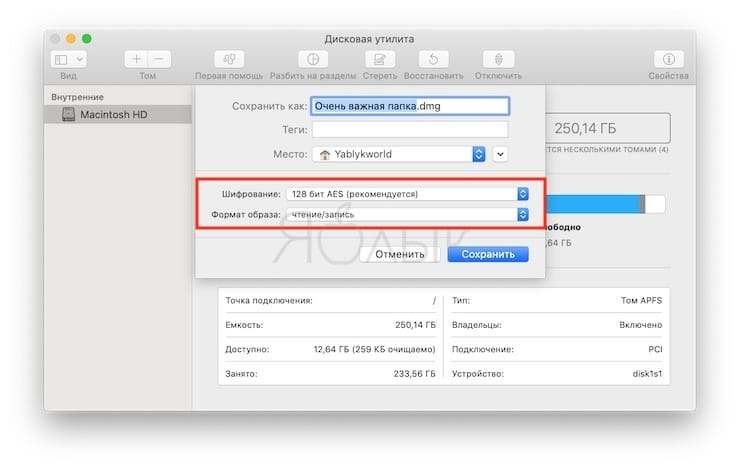
Task: Click the 'Сохранить как' filename field
Action: (x=410, y=106)
